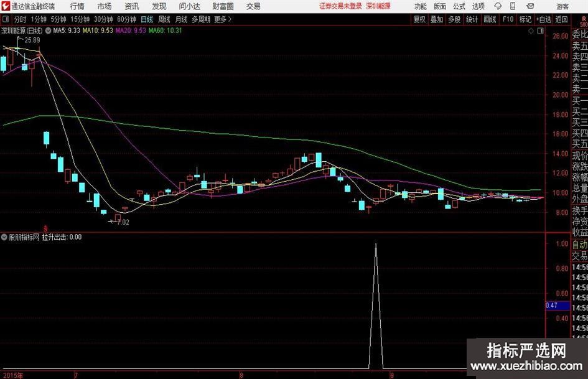Viewport: 588px width, 379px height.
Task: Click the 0.47 highlighted axis value
Action: pyautogui.click(x=558, y=306)
